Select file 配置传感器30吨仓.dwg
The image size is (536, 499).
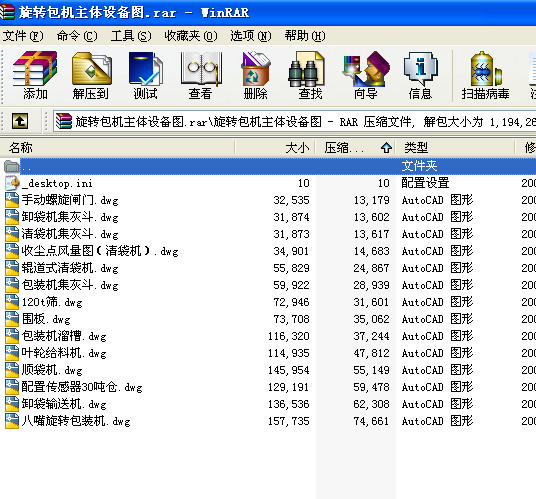tap(82, 387)
